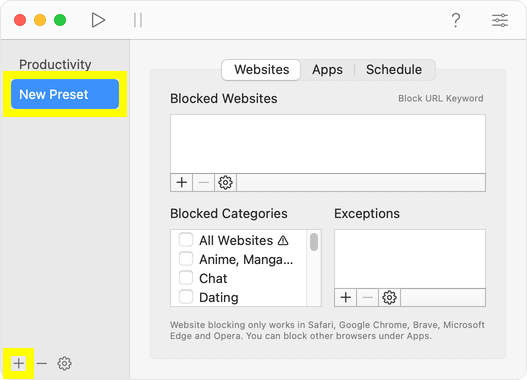
Task: Click the Blocked Categories scrollbar thumb
Action: tap(314, 242)
